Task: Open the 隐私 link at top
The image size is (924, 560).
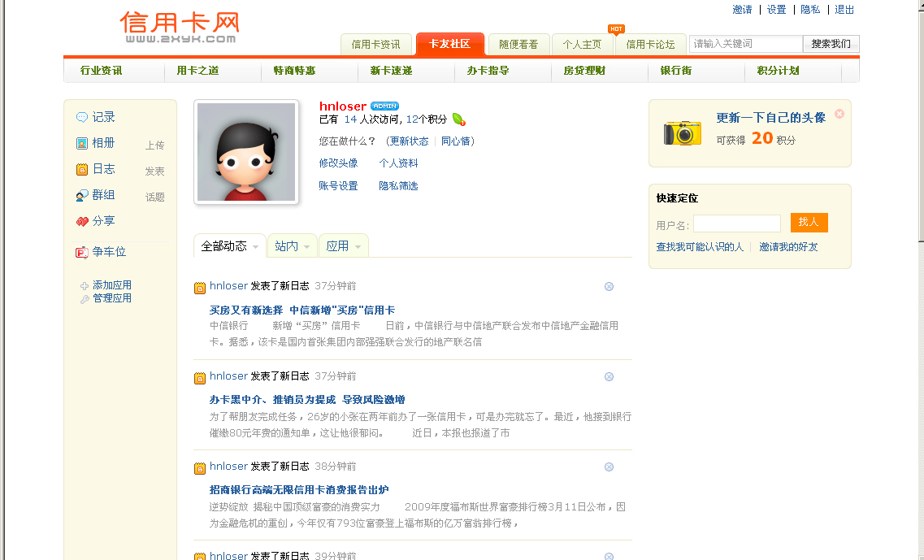Action: pyautogui.click(x=810, y=10)
